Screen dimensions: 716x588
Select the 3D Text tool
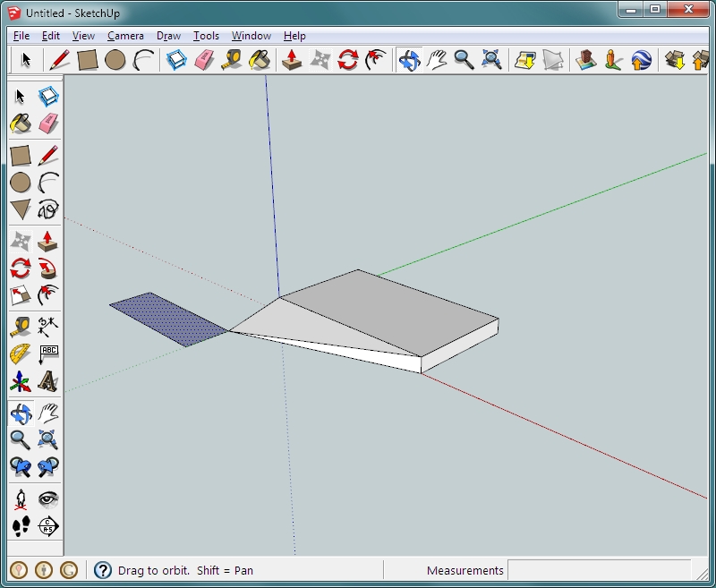coord(48,381)
